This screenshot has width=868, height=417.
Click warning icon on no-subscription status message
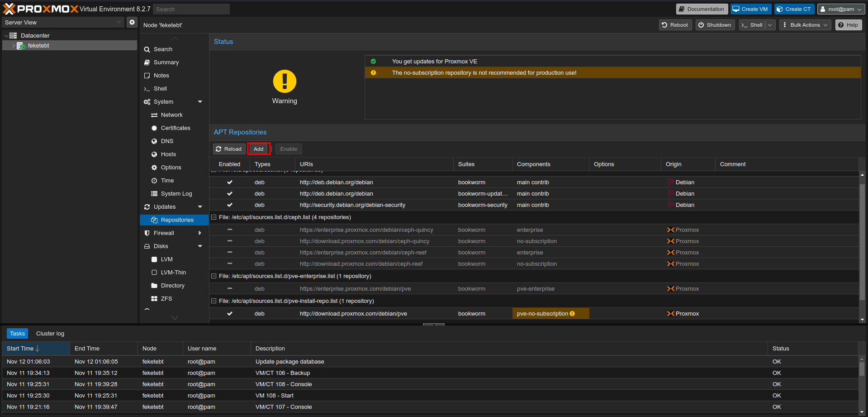point(373,73)
